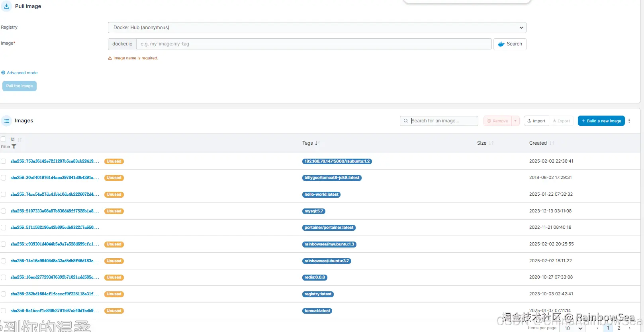Image resolution: width=644 pixels, height=332 pixels.
Task: Click the created date 2022-11-21 08:40:18
Action: point(550,228)
